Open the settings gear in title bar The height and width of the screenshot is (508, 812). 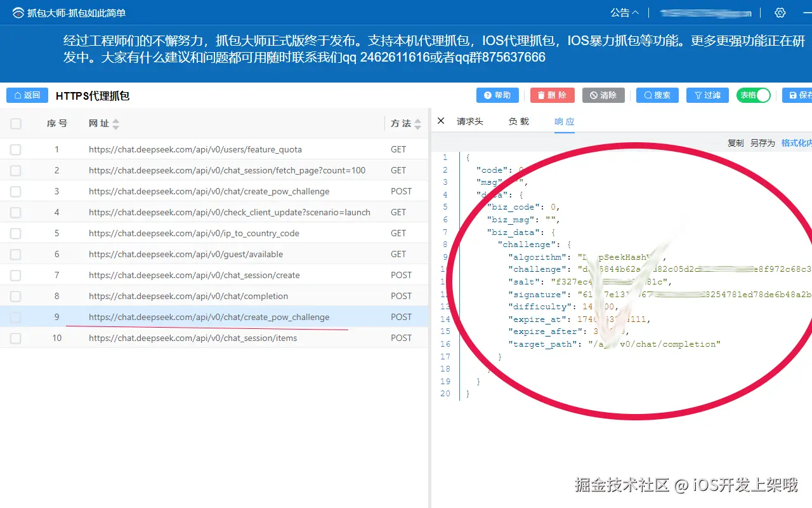[x=780, y=13]
